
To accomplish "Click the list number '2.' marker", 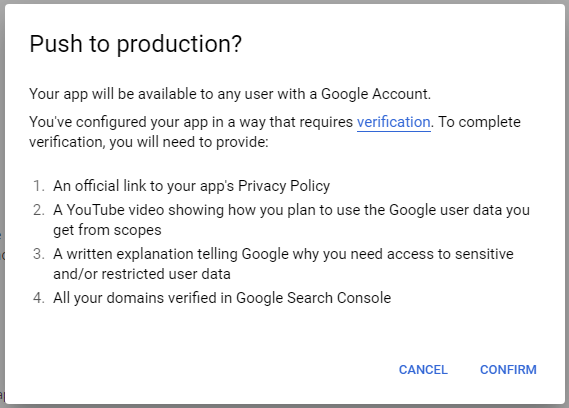I will [39, 210].
